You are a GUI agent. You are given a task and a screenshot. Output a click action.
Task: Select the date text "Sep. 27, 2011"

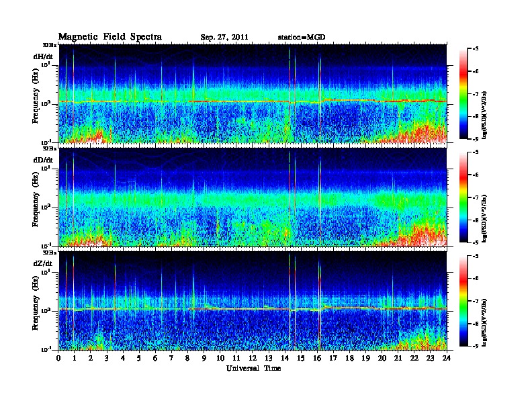224,38
